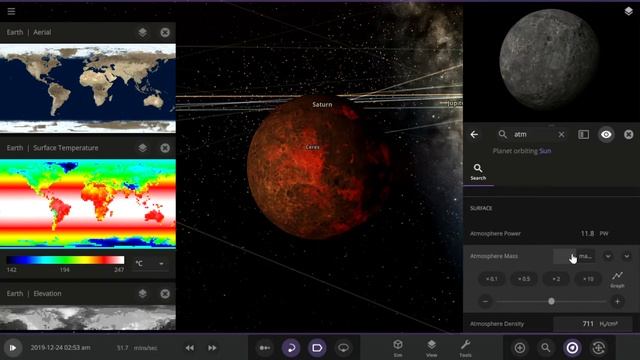Click the SURFACE section header
Screen dimensions: 640x360
click(x=481, y=208)
